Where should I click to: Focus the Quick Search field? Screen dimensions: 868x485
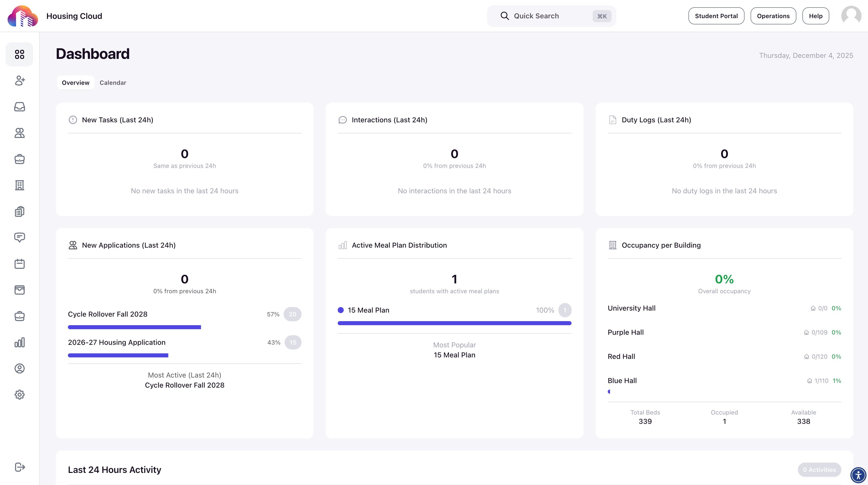coord(552,16)
